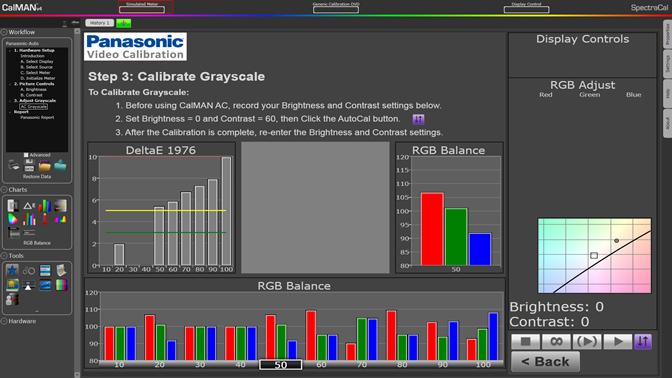Open the Simulated Meter tab at top
Viewport: 672px width, 378px height.
point(142,7)
